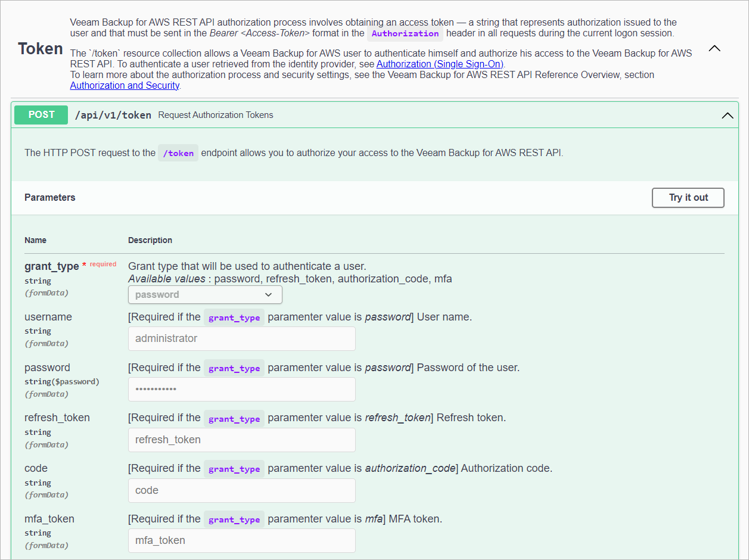Click the code parameter name
749x560 pixels.
36,468
